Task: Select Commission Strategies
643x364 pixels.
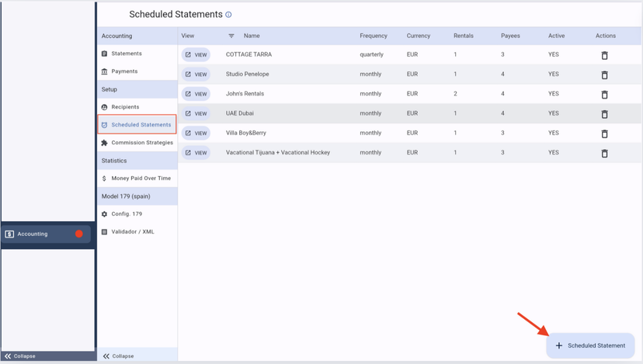Action: tap(142, 143)
